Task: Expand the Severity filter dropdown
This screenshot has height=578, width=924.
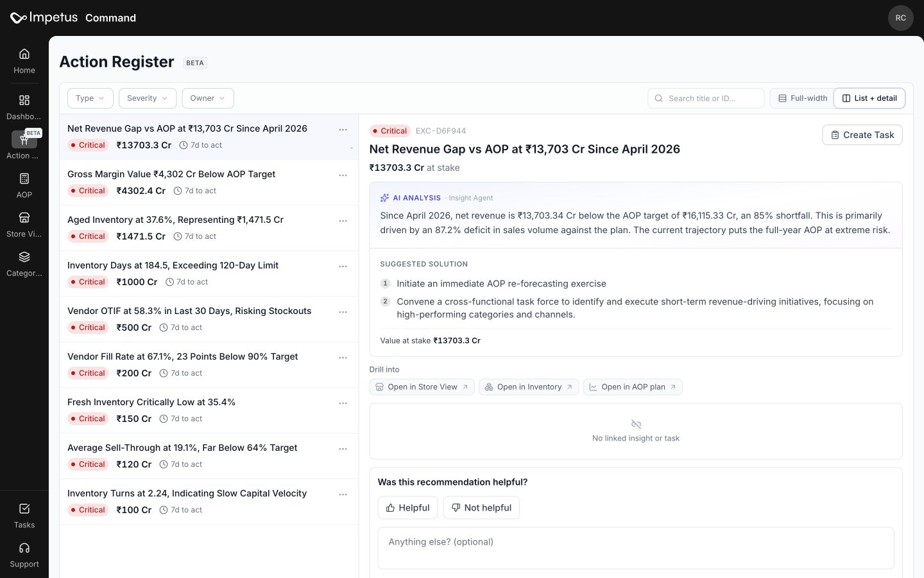Action: [x=147, y=98]
